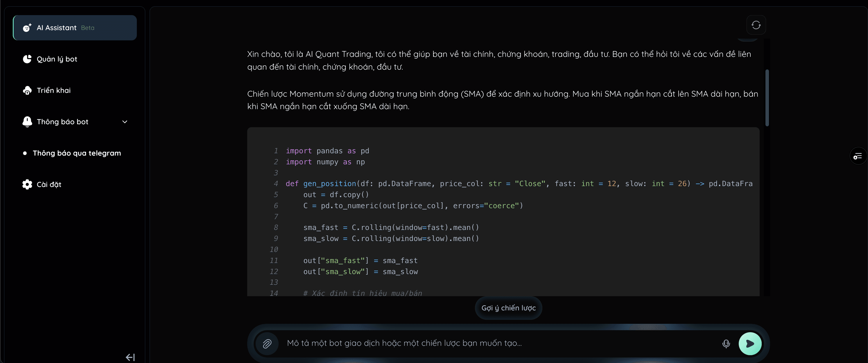Go to the Quản lý bot menu
Screen dimensions: 868x363
pos(57,59)
